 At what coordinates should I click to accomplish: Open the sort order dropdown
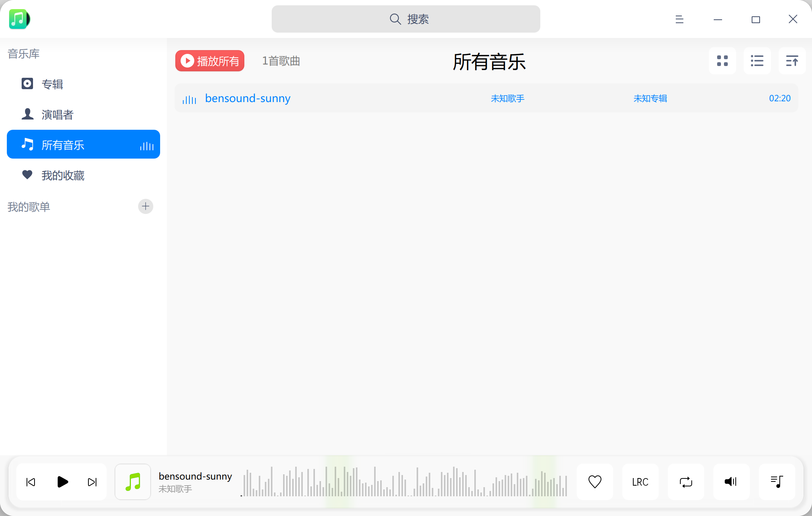792,61
